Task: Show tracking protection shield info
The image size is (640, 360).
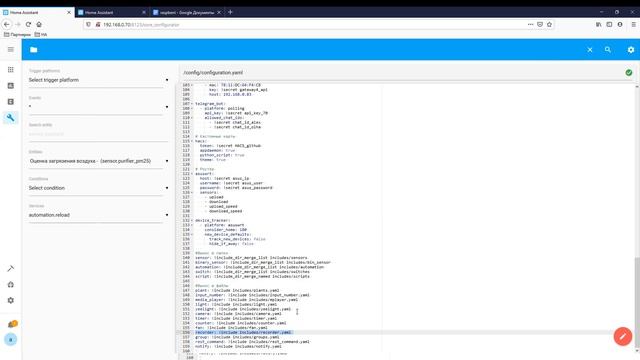Action: point(89,24)
